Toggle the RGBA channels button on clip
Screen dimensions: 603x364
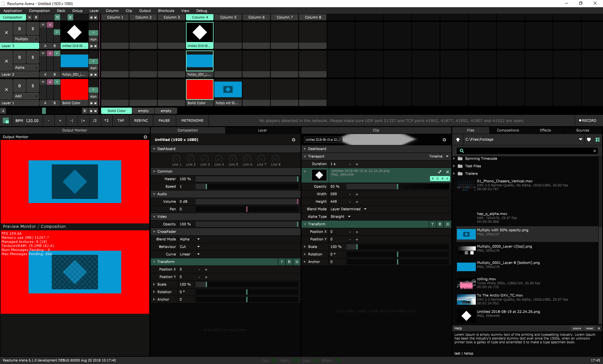pyautogui.click(x=440, y=179)
